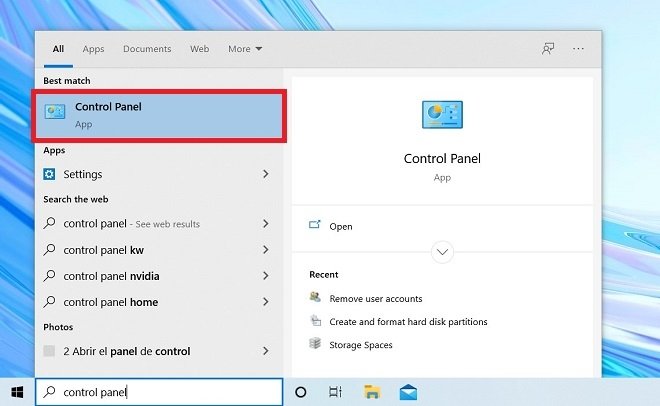Click the Windows Start button
The image size is (660, 406).
coord(17,392)
